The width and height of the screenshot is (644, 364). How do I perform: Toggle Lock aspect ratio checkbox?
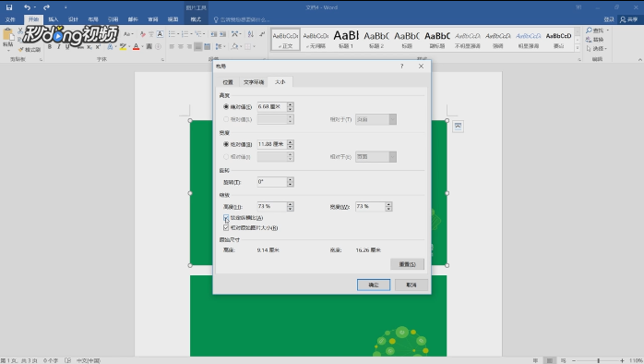pos(226,218)
